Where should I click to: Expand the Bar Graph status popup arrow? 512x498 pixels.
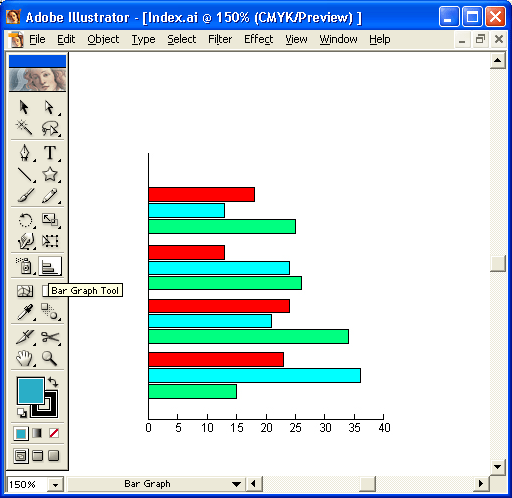click(x=236, y=484)
